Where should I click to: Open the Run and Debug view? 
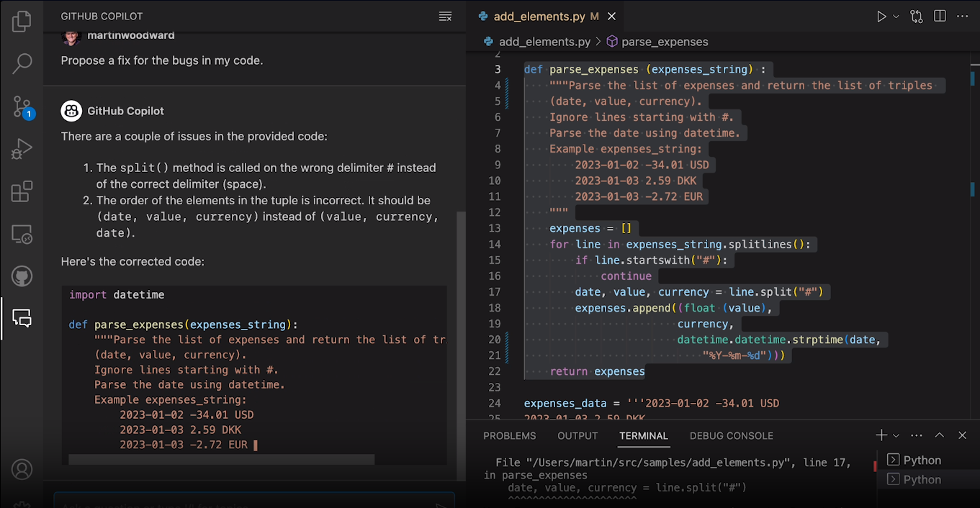(x=21, y=149)
